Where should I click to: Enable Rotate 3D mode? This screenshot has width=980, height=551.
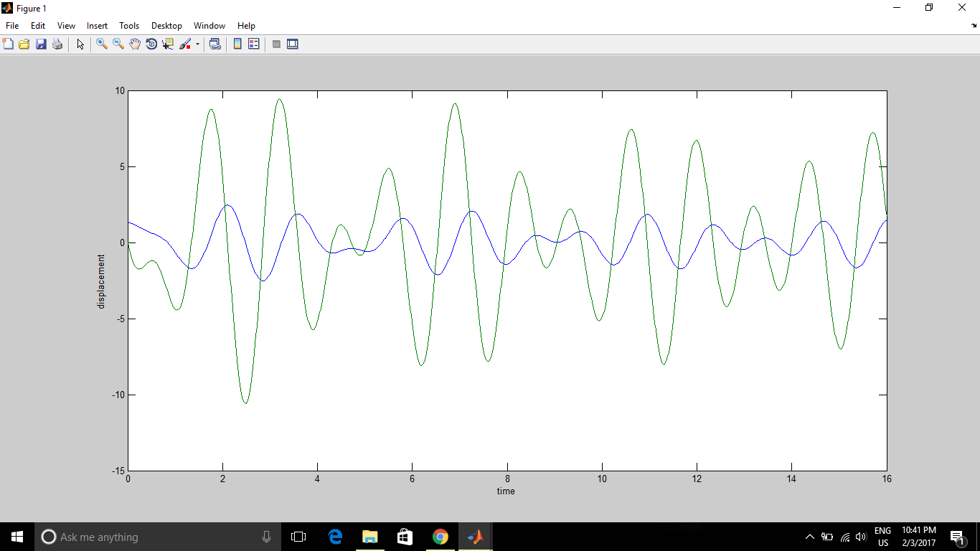(151, 44)
